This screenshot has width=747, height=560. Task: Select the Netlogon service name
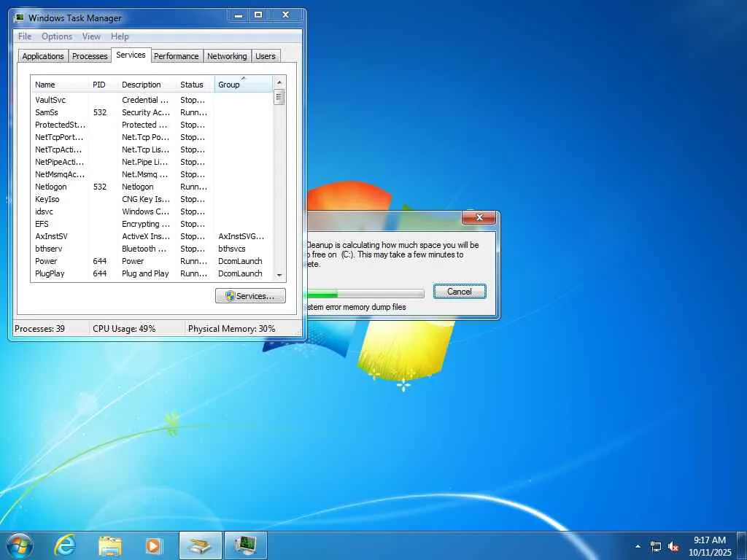51,187
